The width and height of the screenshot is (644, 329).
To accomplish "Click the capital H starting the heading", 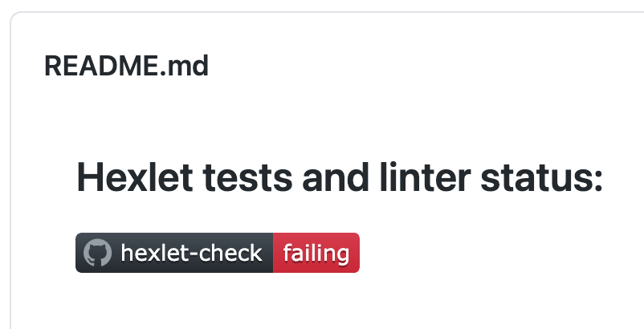I will [x=88, y=177].
